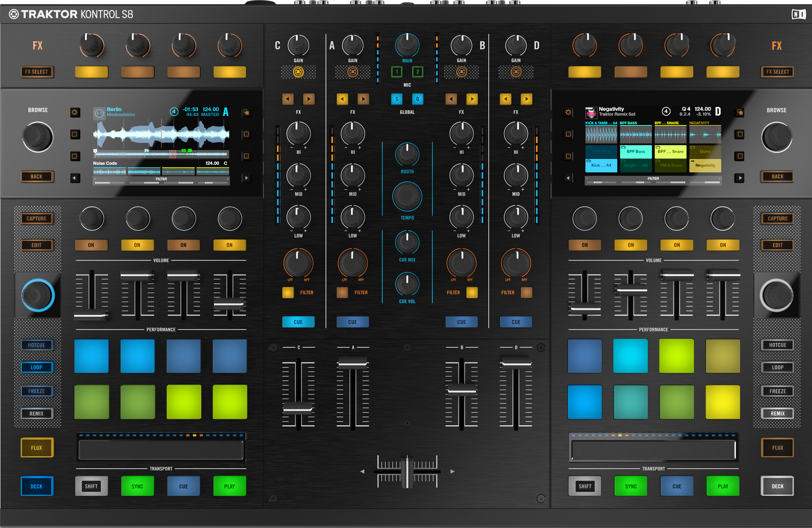Click channel C filter on button
This screenshot has width=812, height=528.
(x=288, y=293)
